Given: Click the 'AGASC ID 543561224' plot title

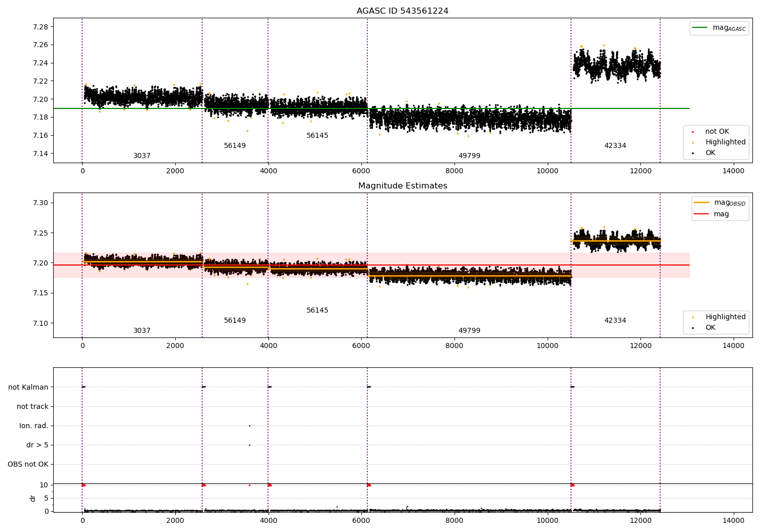Looking at the screenshot, I should click(402, 11).
